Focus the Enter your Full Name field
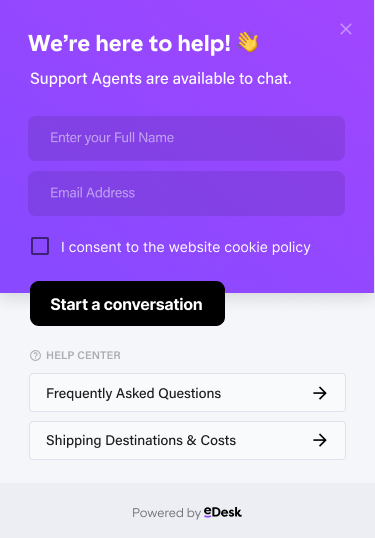The width and height of the screenshot is (375, 538). point(187,138)
